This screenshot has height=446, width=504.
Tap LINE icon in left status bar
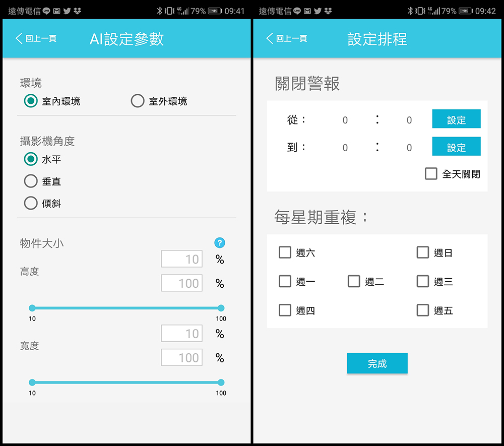pyautogui.click(x=46, y=11)
